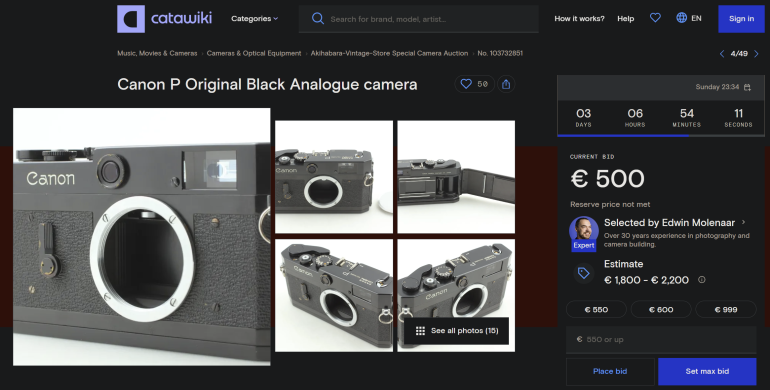Click Reserve price not met text

tap(610, 204)
